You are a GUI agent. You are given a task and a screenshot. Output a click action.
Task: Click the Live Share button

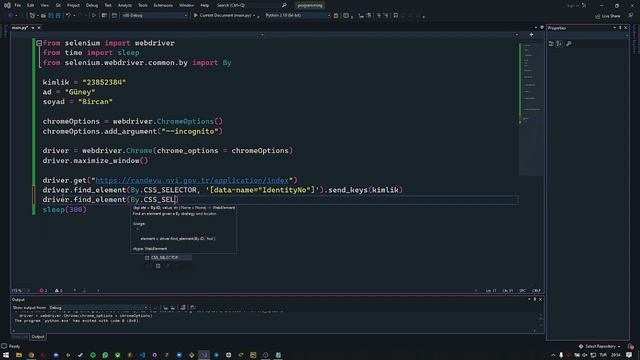[607, 16]
